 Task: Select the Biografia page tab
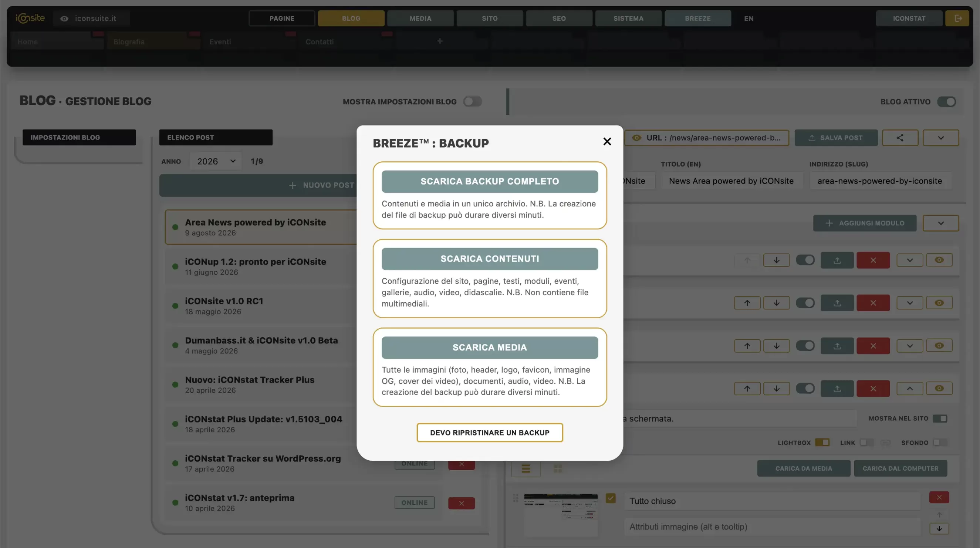tap(153, 41)
